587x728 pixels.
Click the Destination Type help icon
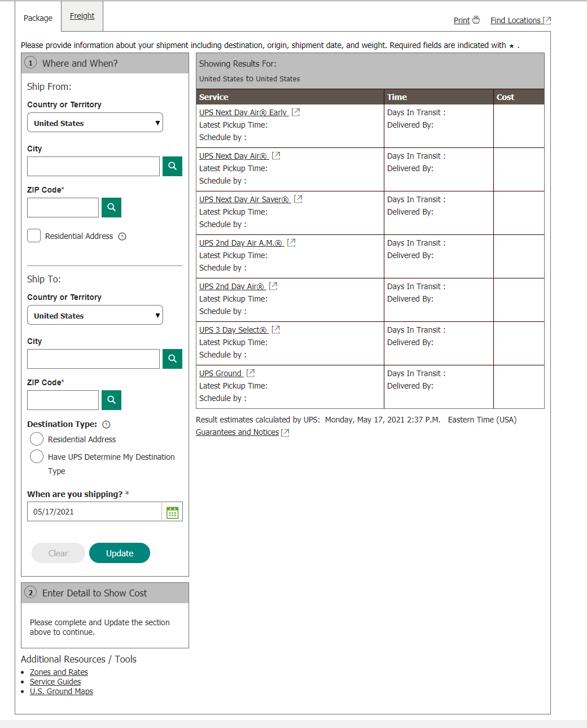point(106,424)
